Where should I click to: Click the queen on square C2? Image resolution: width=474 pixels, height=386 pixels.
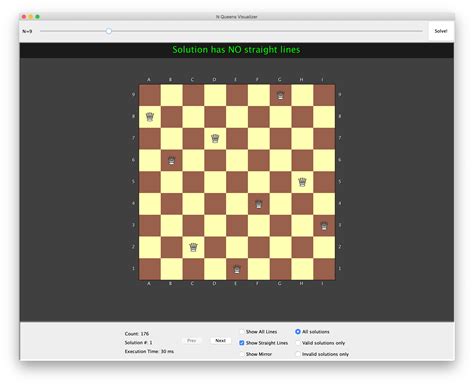(x=193, y=248)
